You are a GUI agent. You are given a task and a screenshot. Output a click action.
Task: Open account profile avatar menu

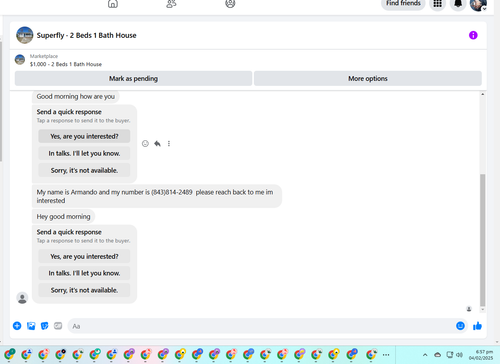coord(478,4)
